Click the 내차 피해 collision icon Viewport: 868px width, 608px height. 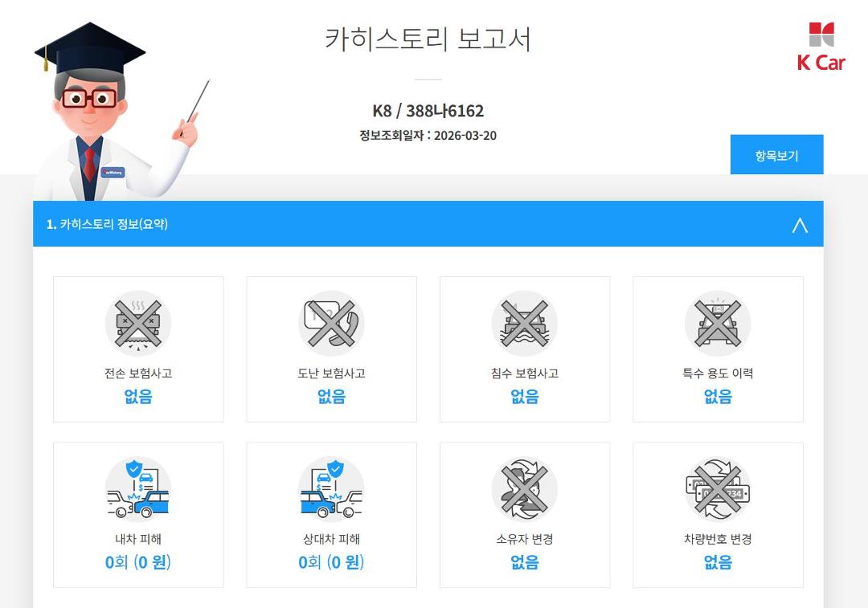138,489
